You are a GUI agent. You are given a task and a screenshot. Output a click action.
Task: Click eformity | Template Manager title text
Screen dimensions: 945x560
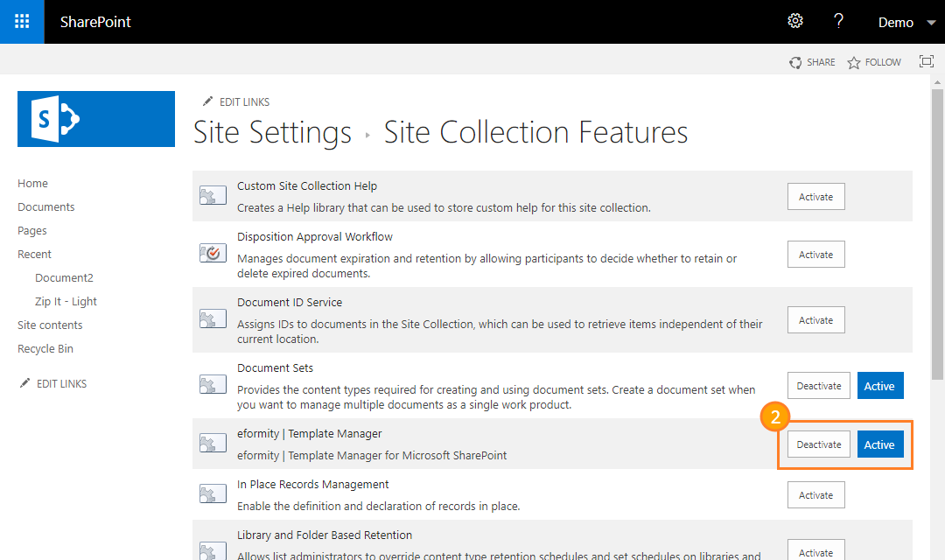pos(309,433)
